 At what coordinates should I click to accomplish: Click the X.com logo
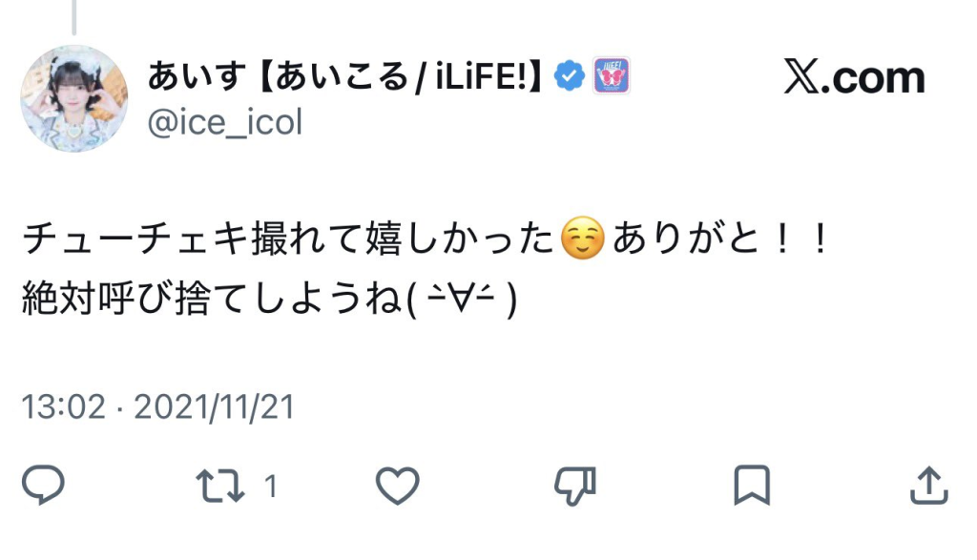pyautogui.click(x=854, y=78)
